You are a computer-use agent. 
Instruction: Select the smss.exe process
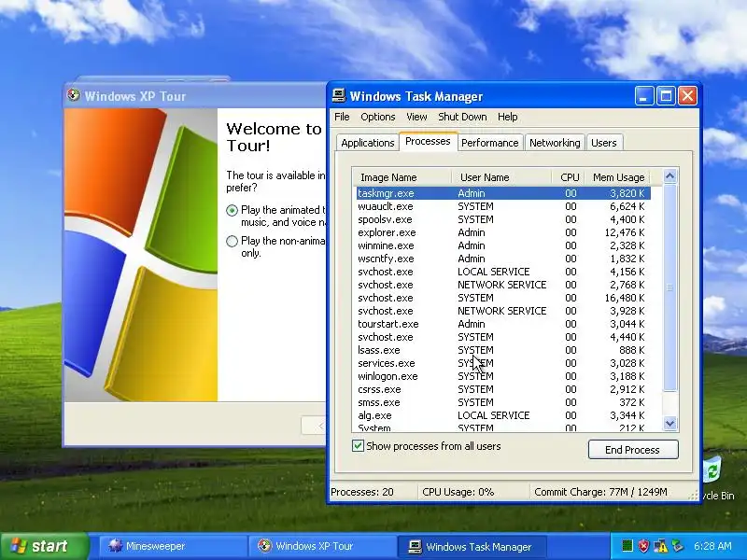point(501,402)
